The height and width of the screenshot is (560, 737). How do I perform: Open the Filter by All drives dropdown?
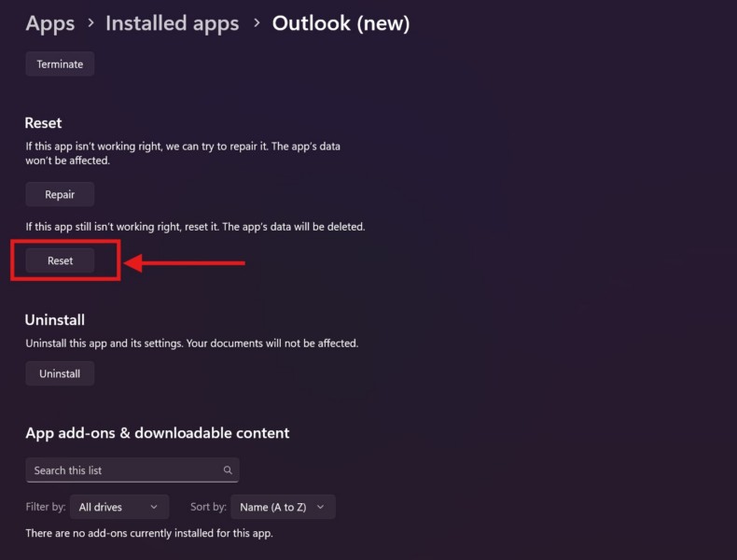coord(119,507)
